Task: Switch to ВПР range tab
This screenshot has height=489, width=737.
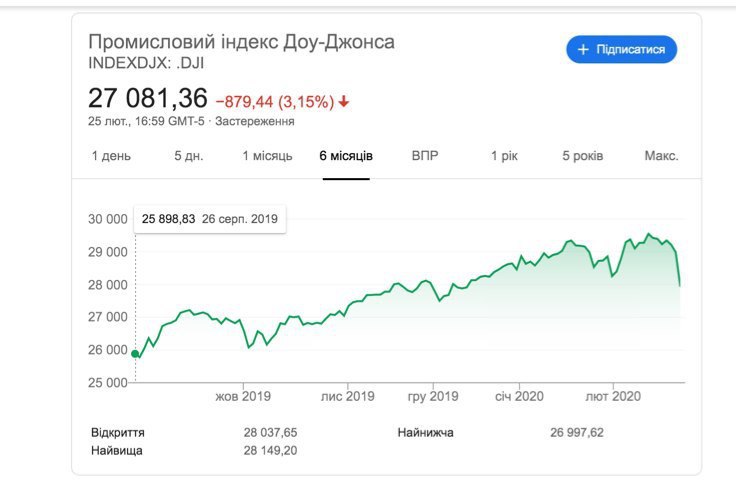Action: (425, 156)
